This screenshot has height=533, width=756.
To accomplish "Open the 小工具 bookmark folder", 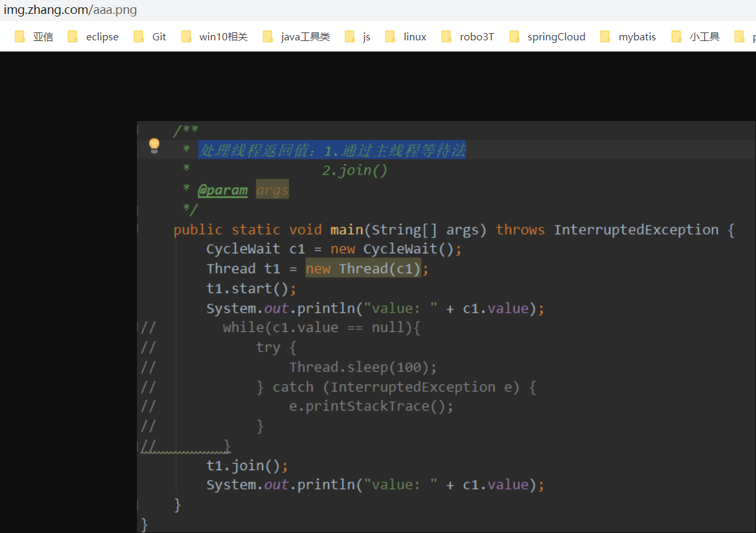I will coord(696,36).
